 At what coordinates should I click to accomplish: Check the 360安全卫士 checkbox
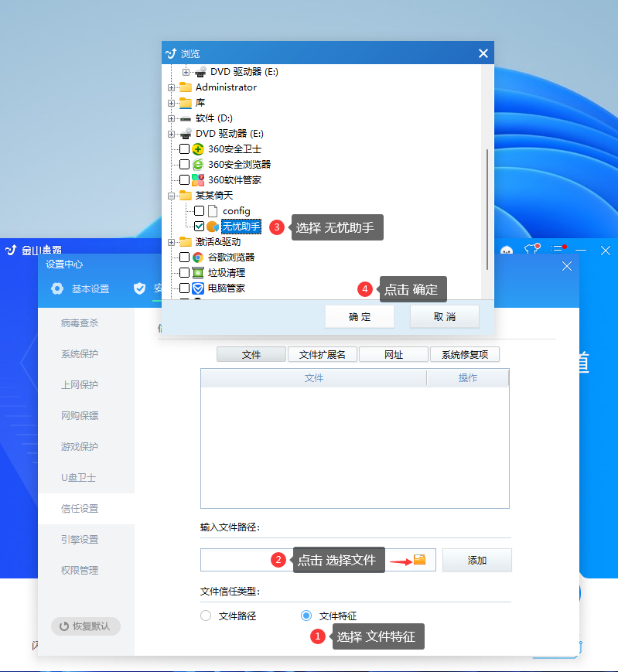pyautogui.click(x=184, y=149)
